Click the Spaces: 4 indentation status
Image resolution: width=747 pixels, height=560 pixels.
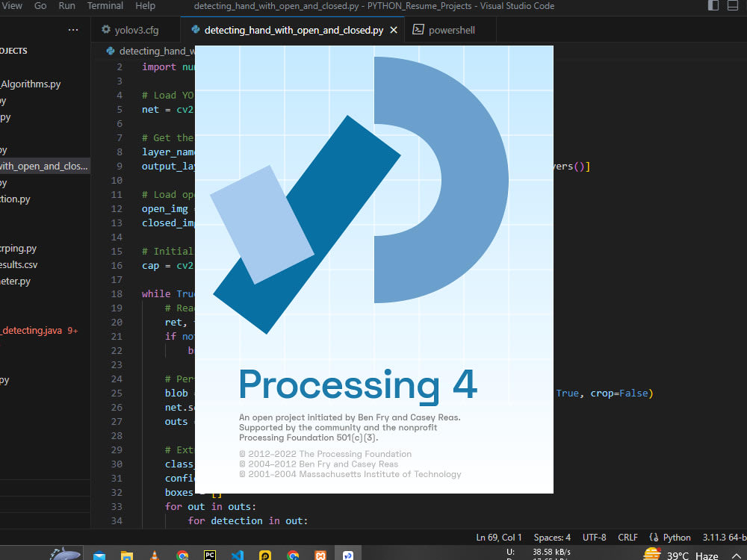552,537
